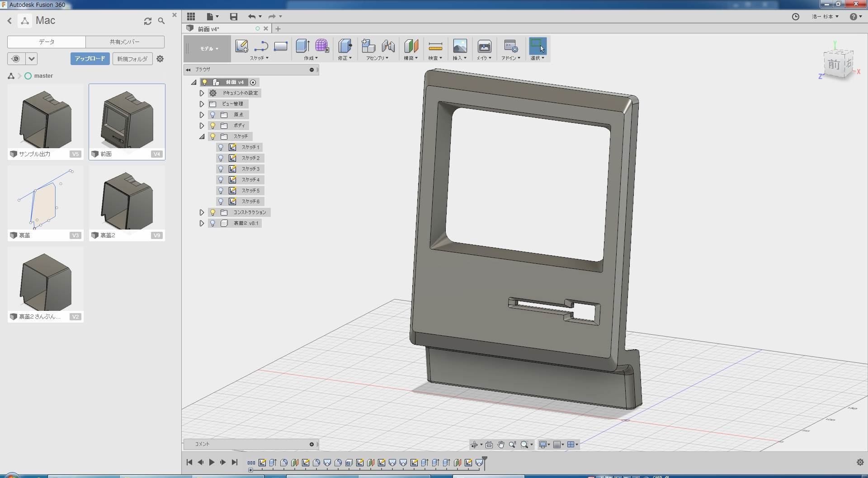
Task: Switch to the 共有メンバー tab
Action: [125, 42]
